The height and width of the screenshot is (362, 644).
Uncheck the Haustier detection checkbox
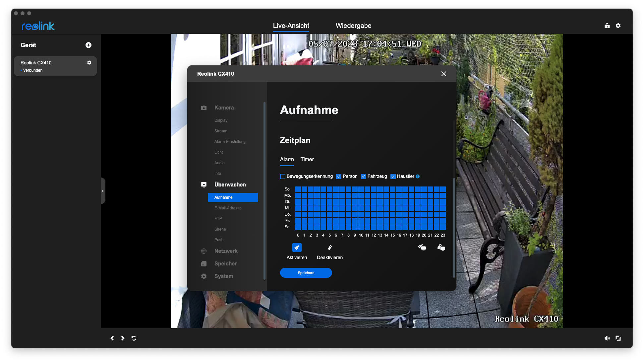tap(393, 177)
